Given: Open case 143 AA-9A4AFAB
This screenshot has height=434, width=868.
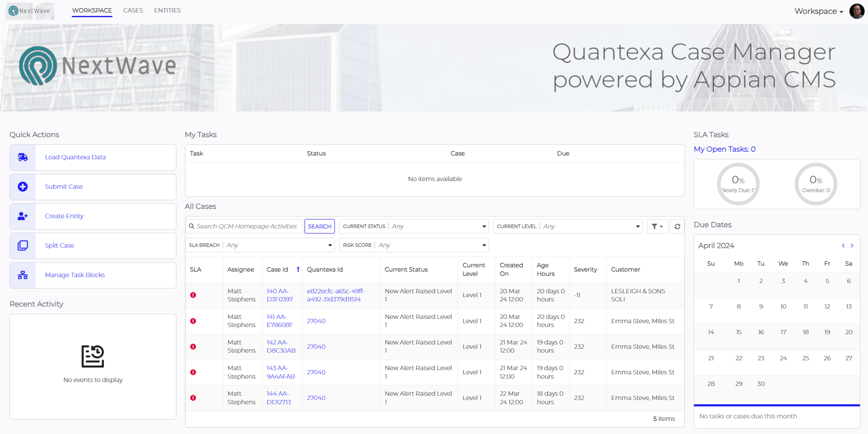Looking at the screenshot, I should click(281, 372).
